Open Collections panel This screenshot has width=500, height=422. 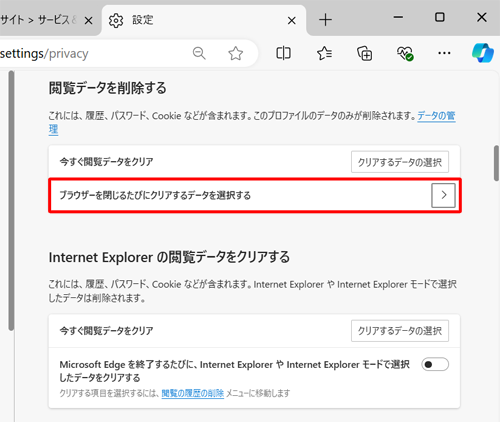point(365,53)
